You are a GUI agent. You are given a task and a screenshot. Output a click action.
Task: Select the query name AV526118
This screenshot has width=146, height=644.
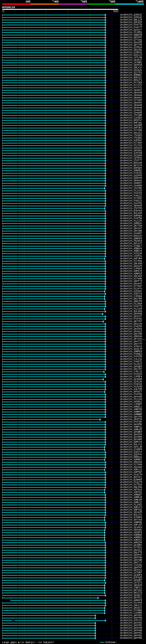[x=8, y=7]
